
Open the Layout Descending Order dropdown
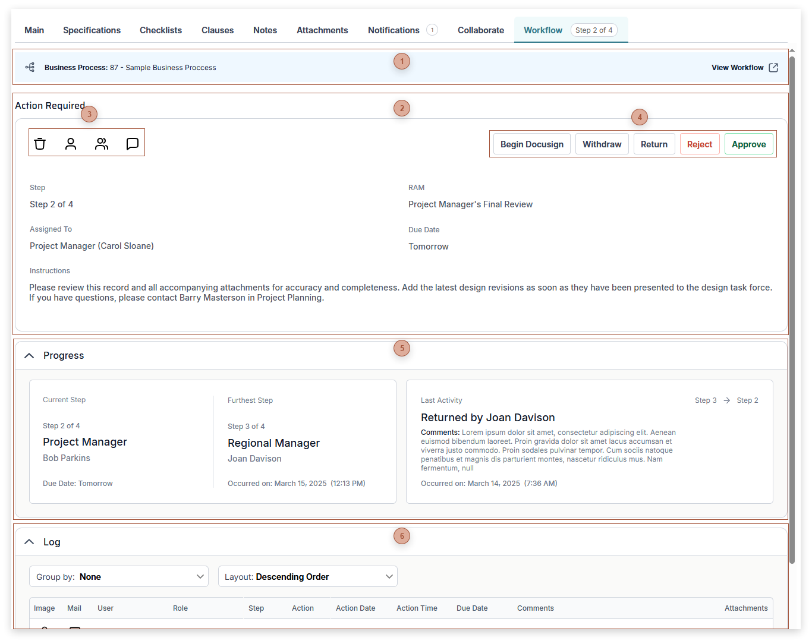(x=308, y=576)
